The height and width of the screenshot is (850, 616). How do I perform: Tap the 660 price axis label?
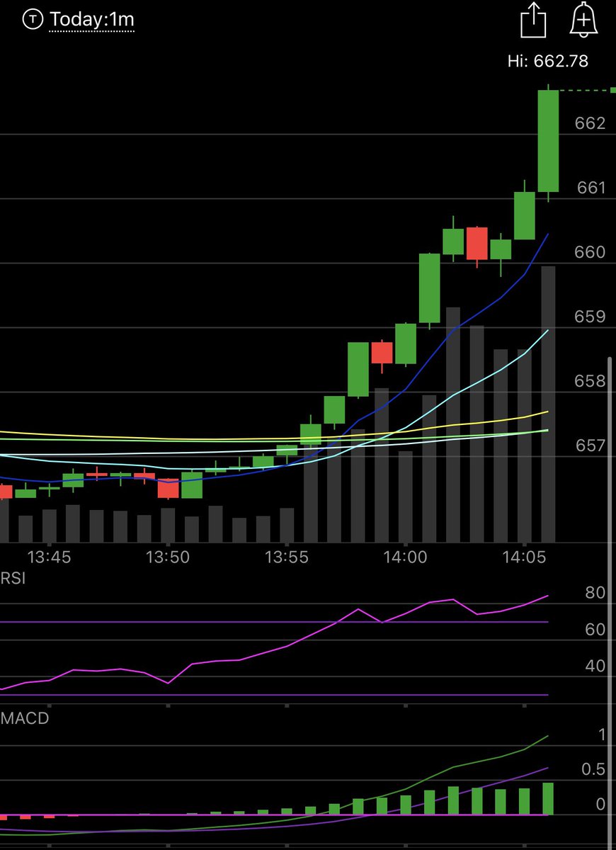coord(591,252)
